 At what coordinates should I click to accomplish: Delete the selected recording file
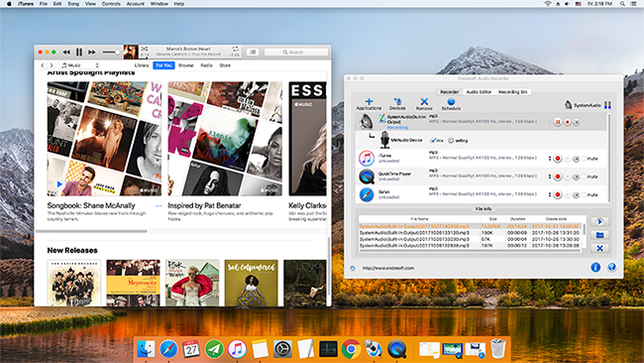click(599, 248)
